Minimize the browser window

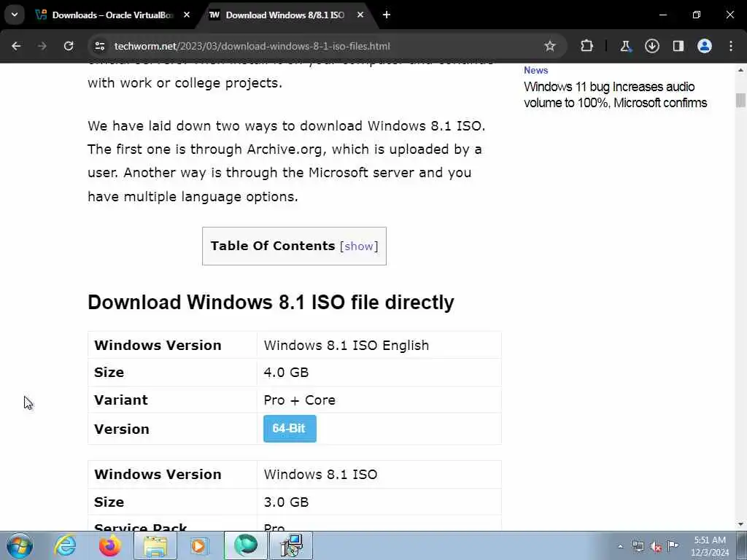662,15
